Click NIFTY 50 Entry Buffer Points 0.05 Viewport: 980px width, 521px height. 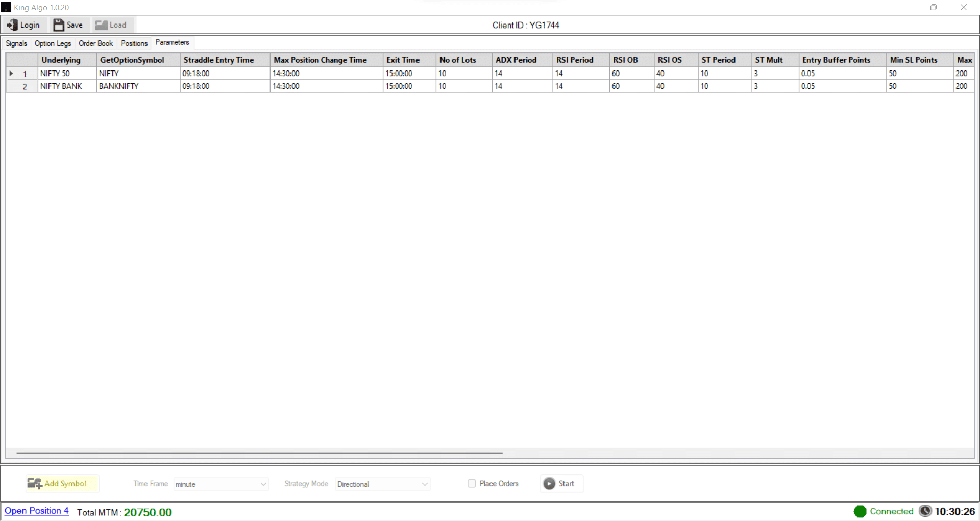point(843,74)
